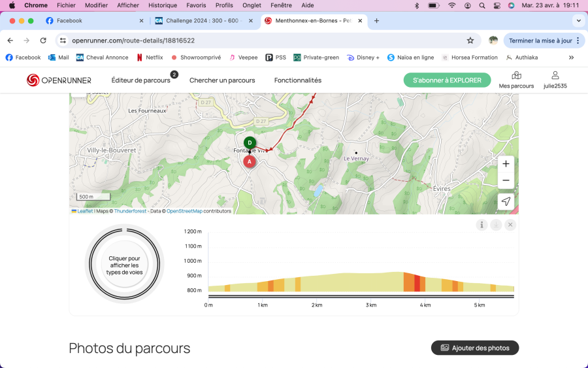Click Ajouter des photos button
The height and width of the screenshot is (368, 588).
coord(475,348)
